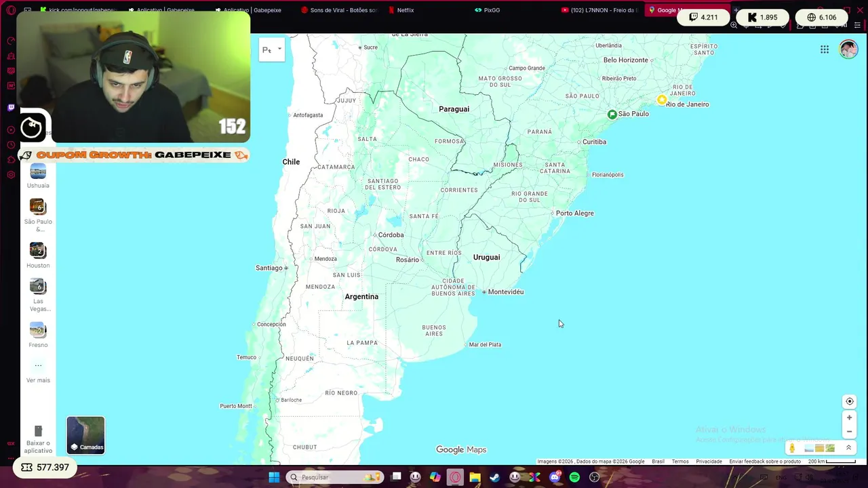
Task: Switch to the L7NNON YouTube tab
Action: (599, 10)
